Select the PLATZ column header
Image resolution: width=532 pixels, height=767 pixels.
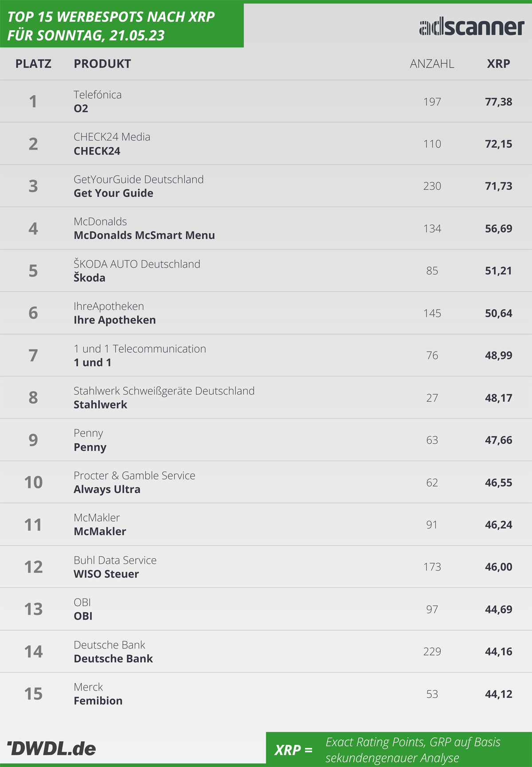point(33,64)
